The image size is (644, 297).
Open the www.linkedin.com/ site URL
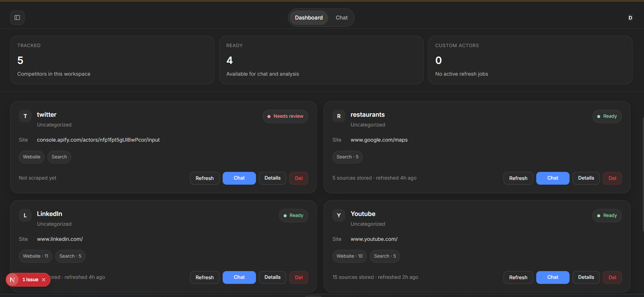[60, 239]
